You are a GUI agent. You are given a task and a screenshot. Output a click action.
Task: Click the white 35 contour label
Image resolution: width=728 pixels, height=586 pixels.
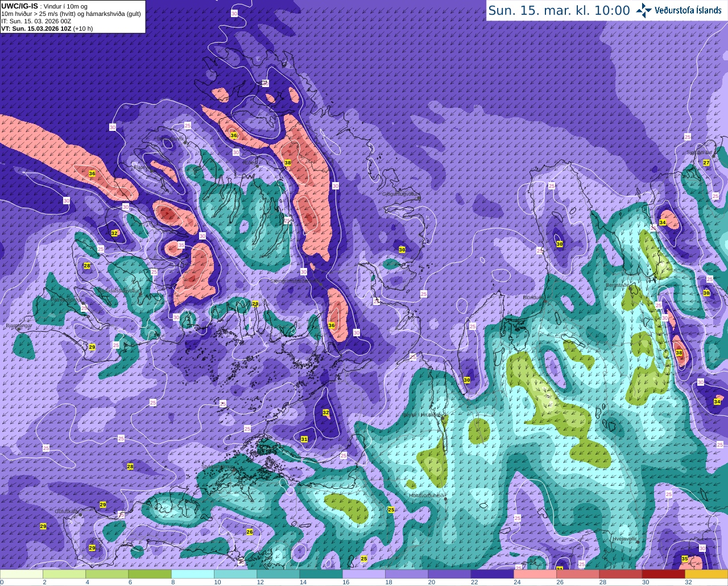(181, 245)
